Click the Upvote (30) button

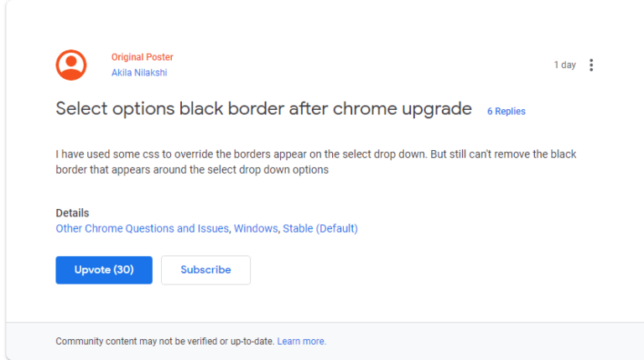pos(104,270)
